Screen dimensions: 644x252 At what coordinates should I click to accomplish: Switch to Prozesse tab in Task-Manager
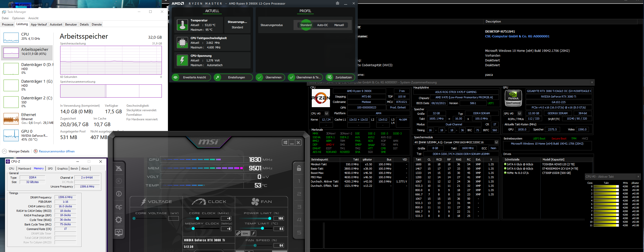tap(8, 25)
